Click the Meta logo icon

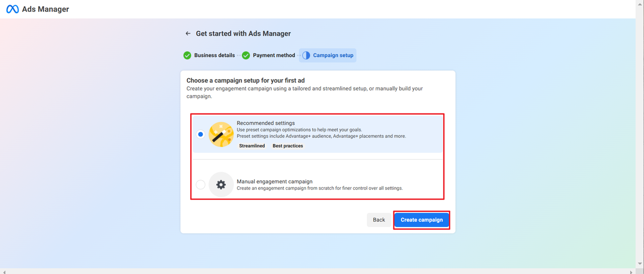(x=13, y=9)
